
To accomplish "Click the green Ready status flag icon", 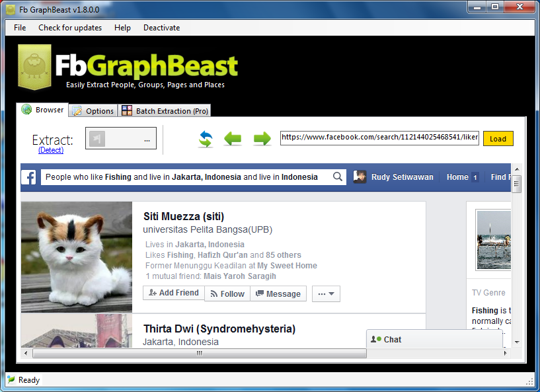I will pyautogui.click(x=11, y=379).
